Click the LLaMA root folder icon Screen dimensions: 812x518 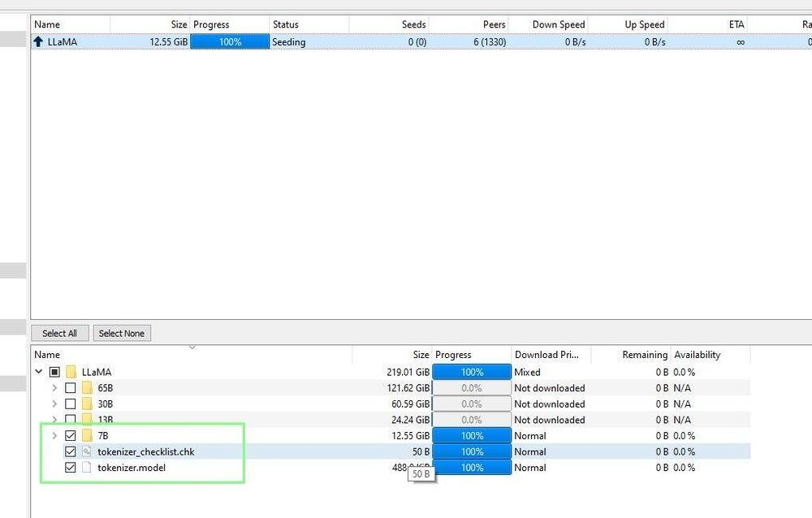71,372
